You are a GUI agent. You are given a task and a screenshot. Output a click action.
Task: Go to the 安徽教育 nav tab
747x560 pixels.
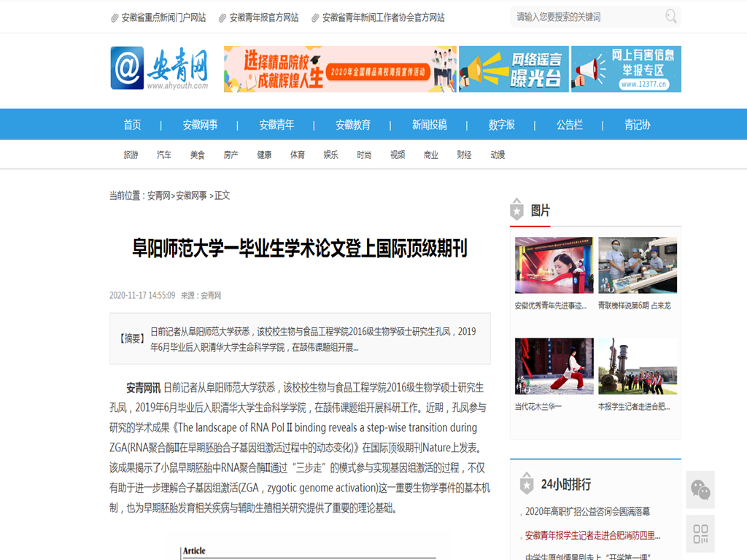coord(353,125)
